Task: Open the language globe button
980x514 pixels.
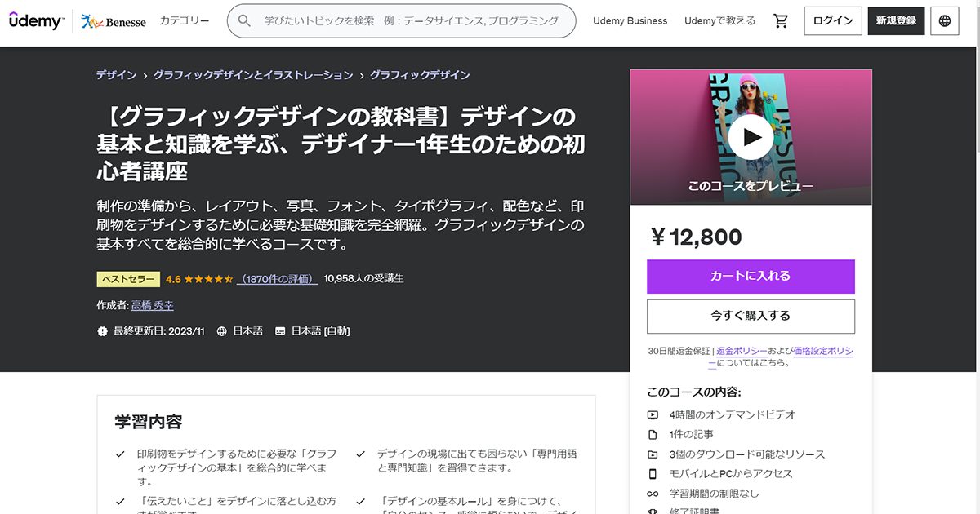Action: pos(945,21)
